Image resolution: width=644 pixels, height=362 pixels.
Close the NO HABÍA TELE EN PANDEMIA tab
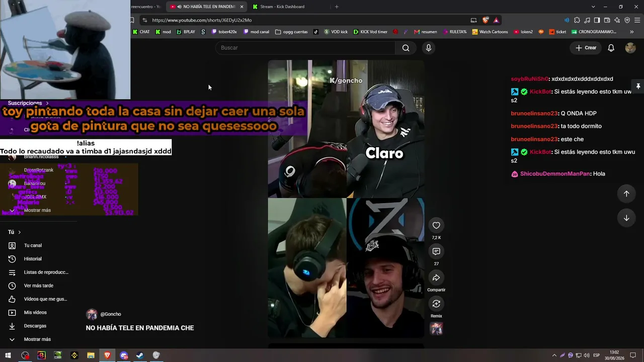(x=242, y=7)
